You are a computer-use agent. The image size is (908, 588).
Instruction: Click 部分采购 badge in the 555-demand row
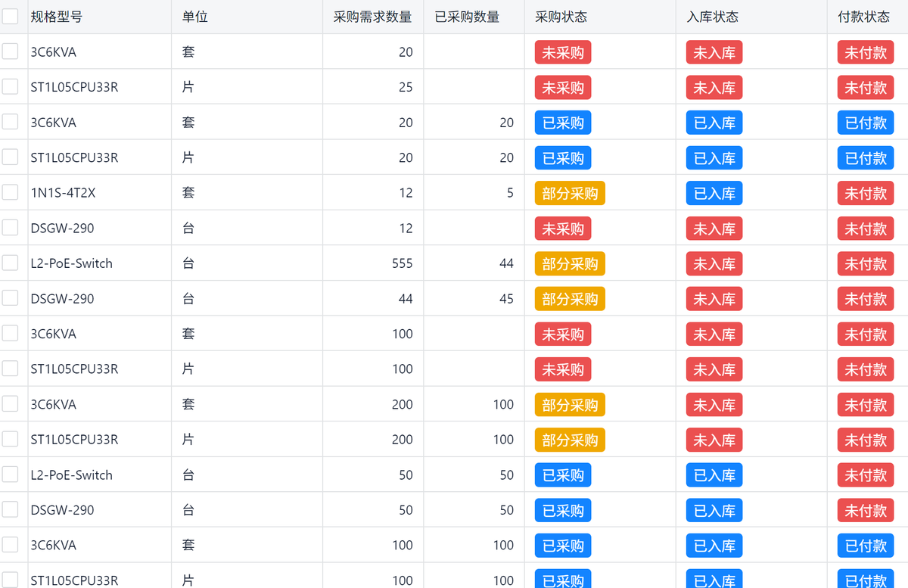pos(570,263)
